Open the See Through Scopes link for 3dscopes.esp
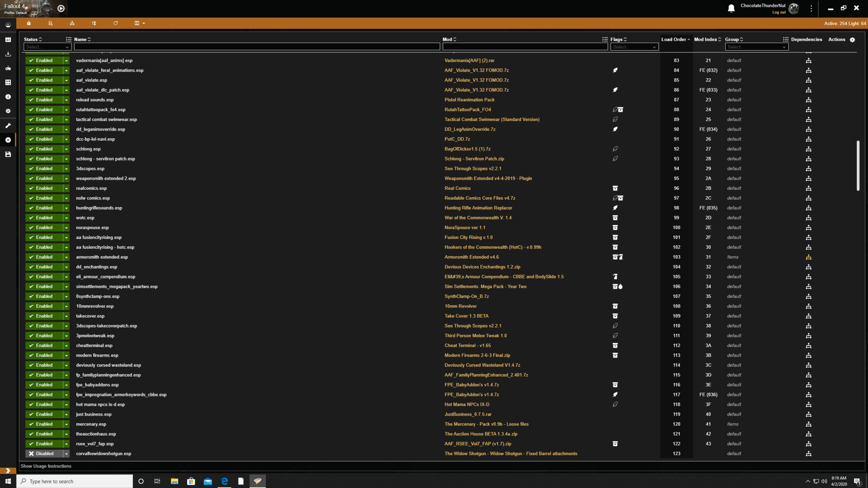 coord(473,169)
